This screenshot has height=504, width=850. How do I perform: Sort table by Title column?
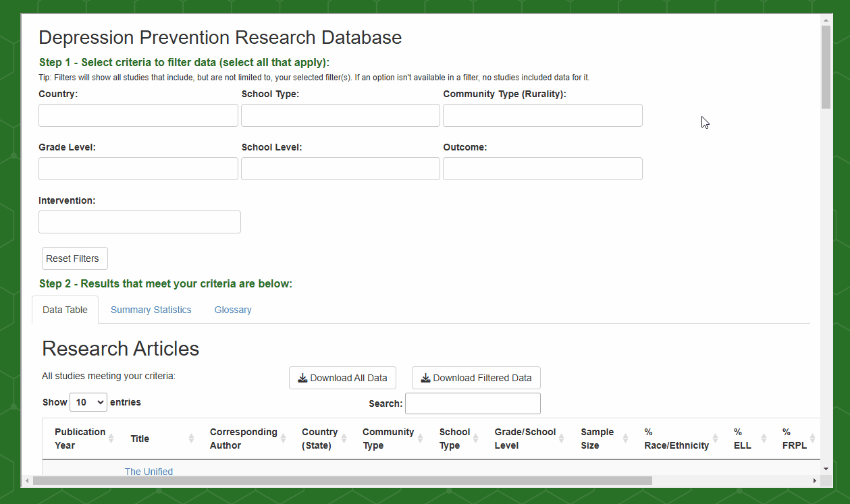[x=163, y=439]
